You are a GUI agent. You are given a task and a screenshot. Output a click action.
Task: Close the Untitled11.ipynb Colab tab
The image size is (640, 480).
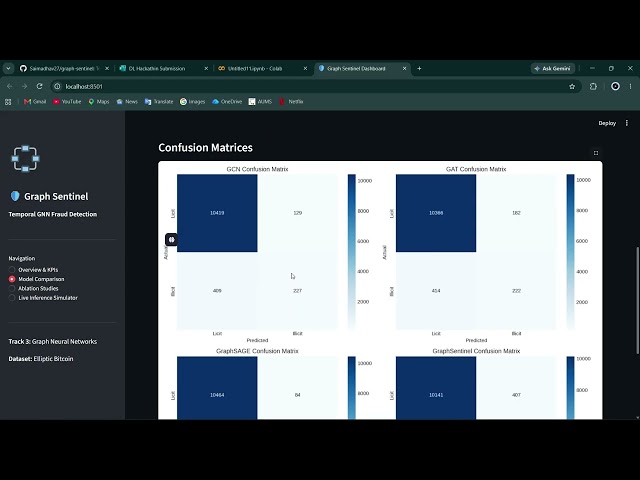coord(305,69)
